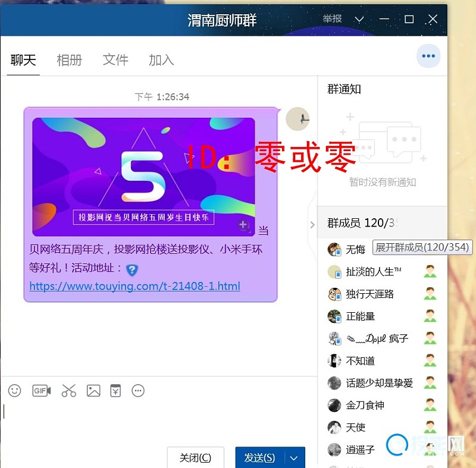Click the blue security shield icon
This screenshot has height=468, width=476.
[132, 269]
